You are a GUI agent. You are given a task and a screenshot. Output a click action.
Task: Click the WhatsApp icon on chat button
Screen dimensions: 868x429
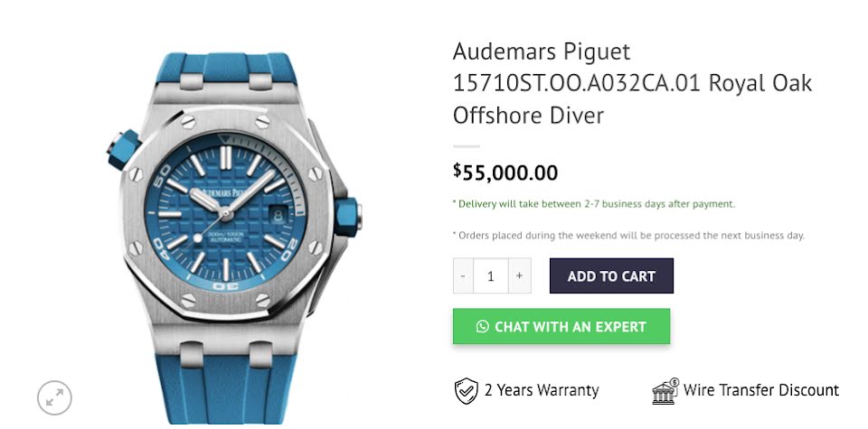482,327
